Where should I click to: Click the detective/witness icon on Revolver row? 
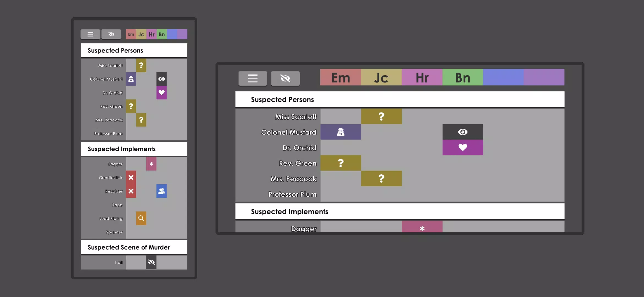click(x=161, y=191)
